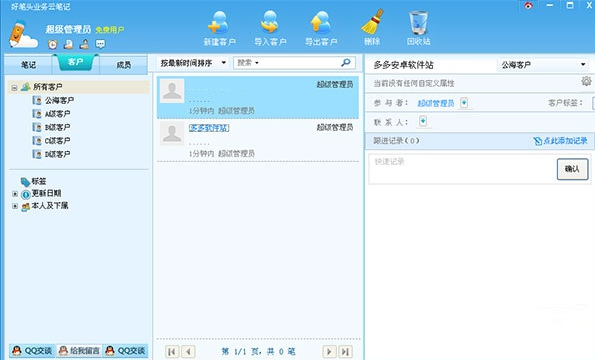Image resolution: width=595 pixels, height=360 pixels.
Task: Go to first page with pagination button
Action: tap(172, 352)
